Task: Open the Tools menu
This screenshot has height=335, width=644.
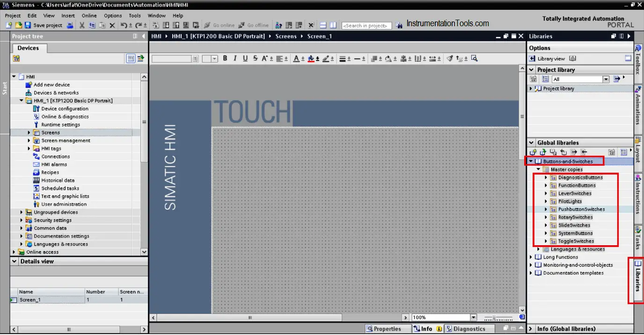Action: (x=135, y=15)
